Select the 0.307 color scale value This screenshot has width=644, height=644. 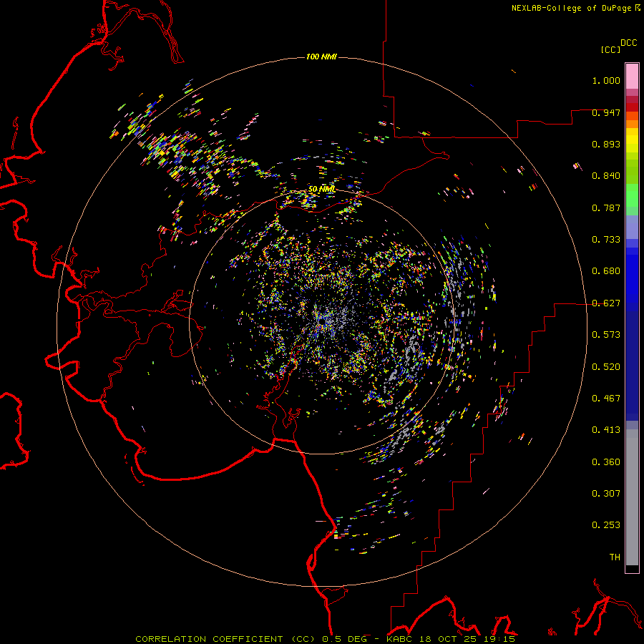coord(606,494)
